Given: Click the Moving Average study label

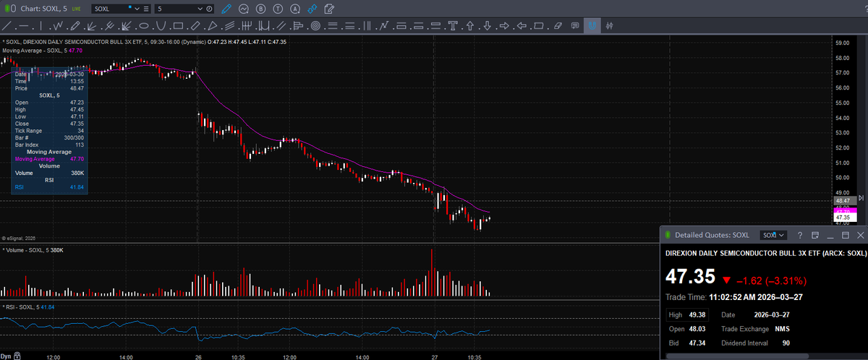Looking at the screenshot, I should pos(42,51).
